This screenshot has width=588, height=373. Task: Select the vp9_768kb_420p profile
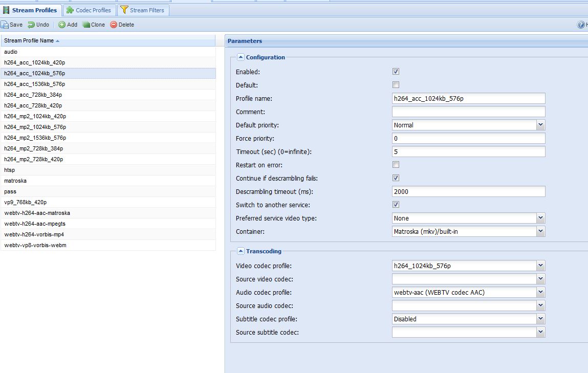pyautogui.click(x=108, y=202)
